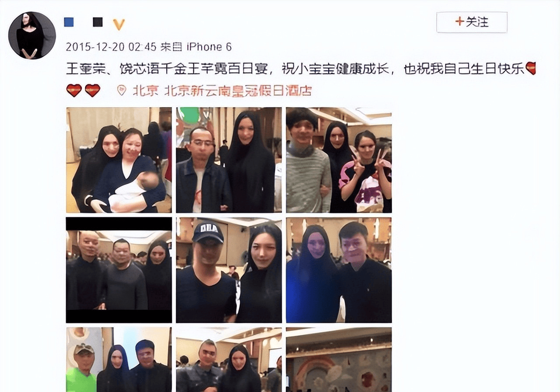Open the banquet hall stage photo
The width and height of the screenshot is (560, 392).
click(x=339, y=360)
